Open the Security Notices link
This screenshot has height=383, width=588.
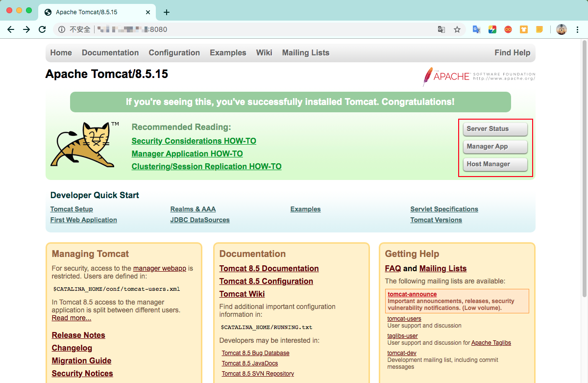point(82,374)
